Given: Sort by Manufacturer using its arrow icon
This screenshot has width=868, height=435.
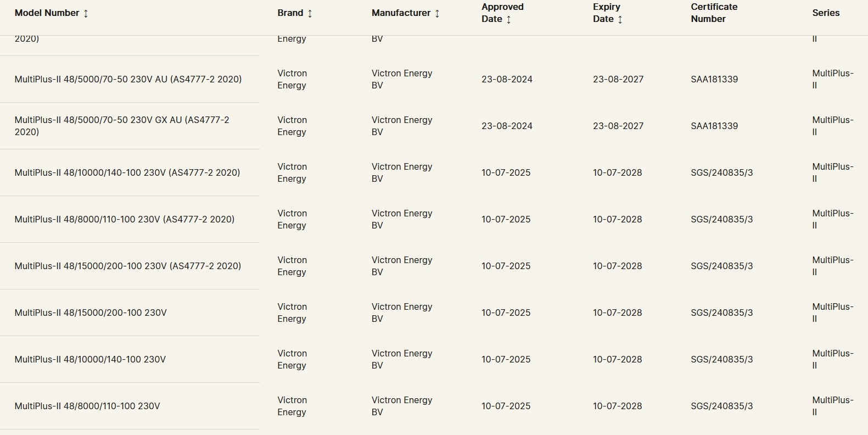Looking at the screenshot, I should [x=437, y=13].
